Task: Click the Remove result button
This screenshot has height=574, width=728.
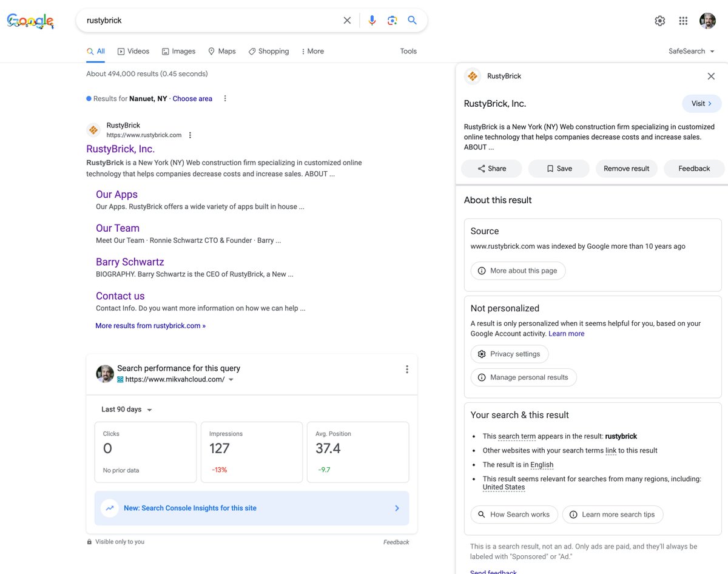Action: 626,169
